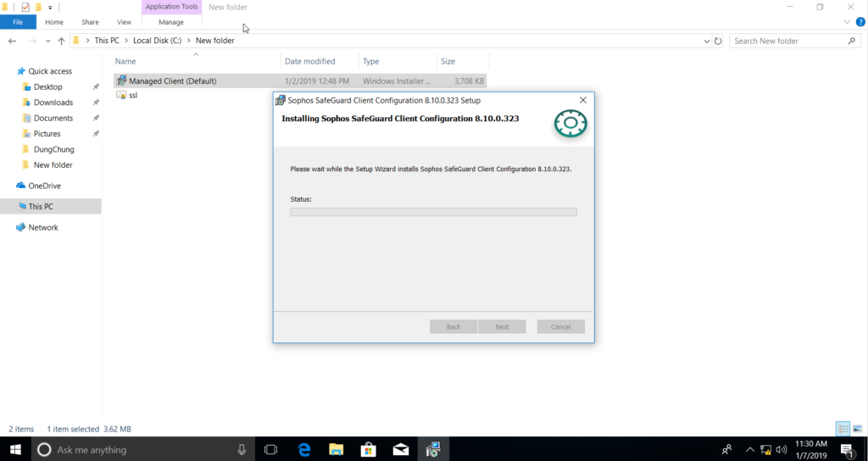Screen dimensions: 868x461
Task: Open Pictures in Quick access
Action: (47, 133)
